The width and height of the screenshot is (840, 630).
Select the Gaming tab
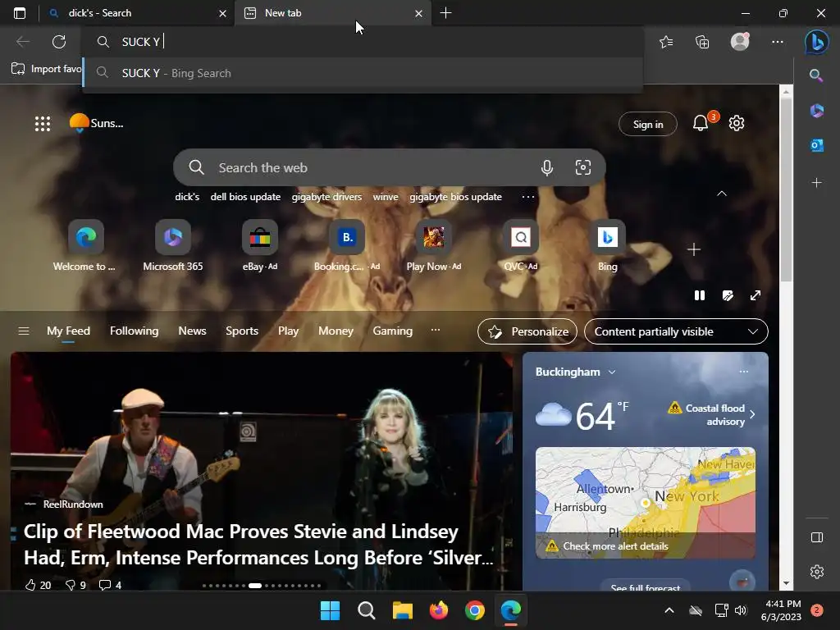point(393,331)
